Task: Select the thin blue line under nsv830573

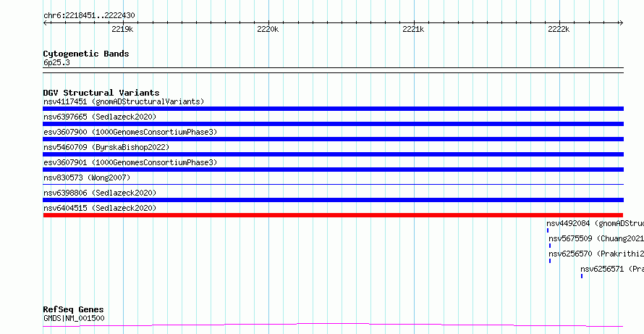Action: click(333, 185)
